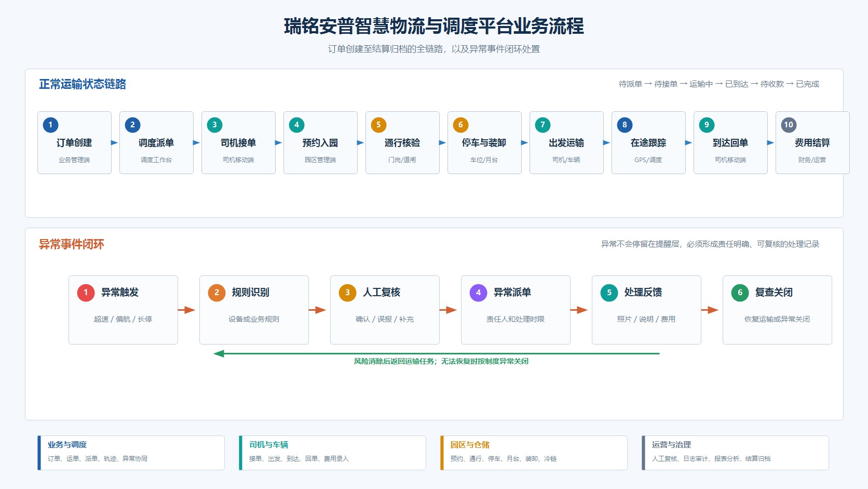Click the number 4 badge on 预约入园
868x489 pixels.
[x=296, y=125]
